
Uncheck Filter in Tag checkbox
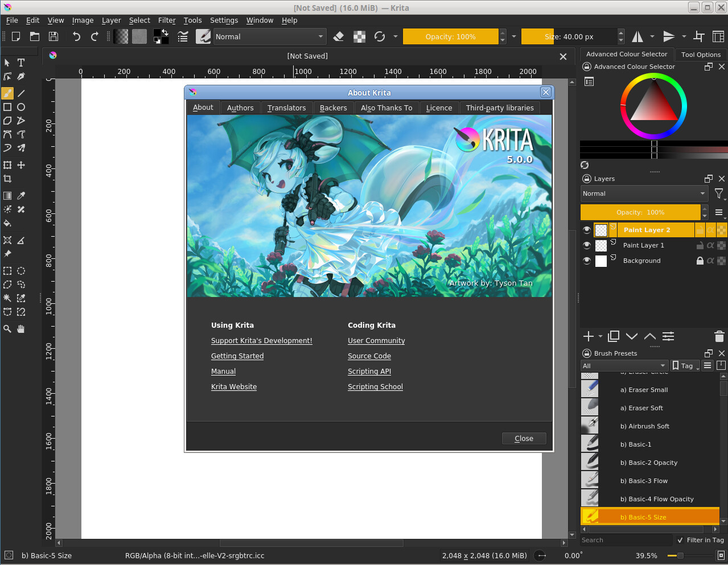(x=680, y=540)
